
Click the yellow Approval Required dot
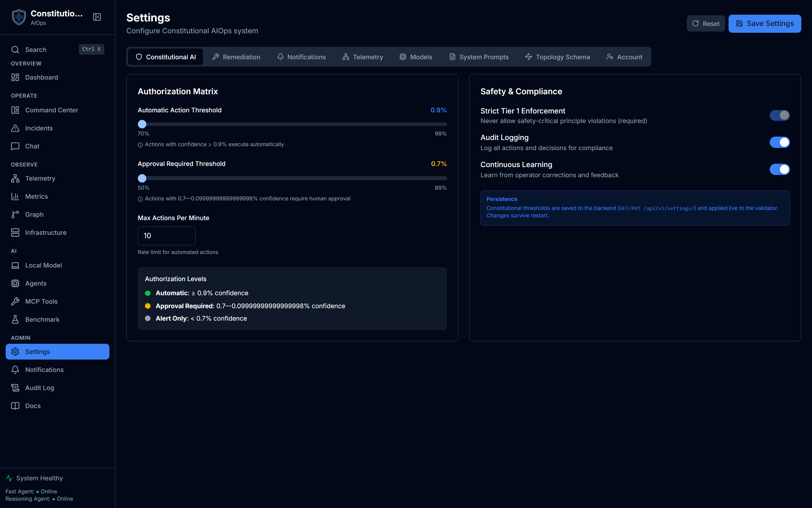[x=148, y=306]
